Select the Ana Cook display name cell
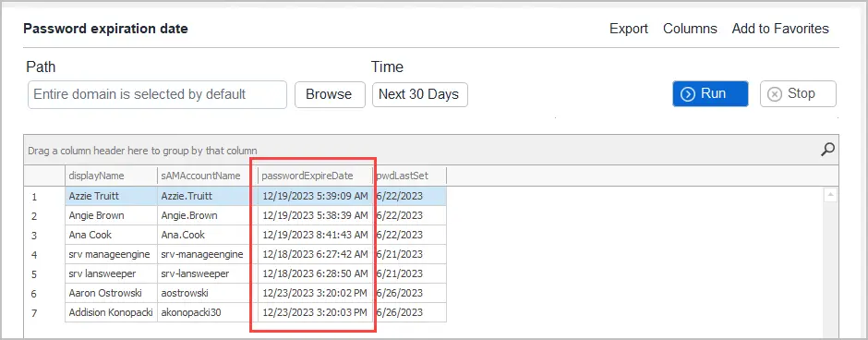The width and height of the screenshot is (868, 340). click(111, 235)
